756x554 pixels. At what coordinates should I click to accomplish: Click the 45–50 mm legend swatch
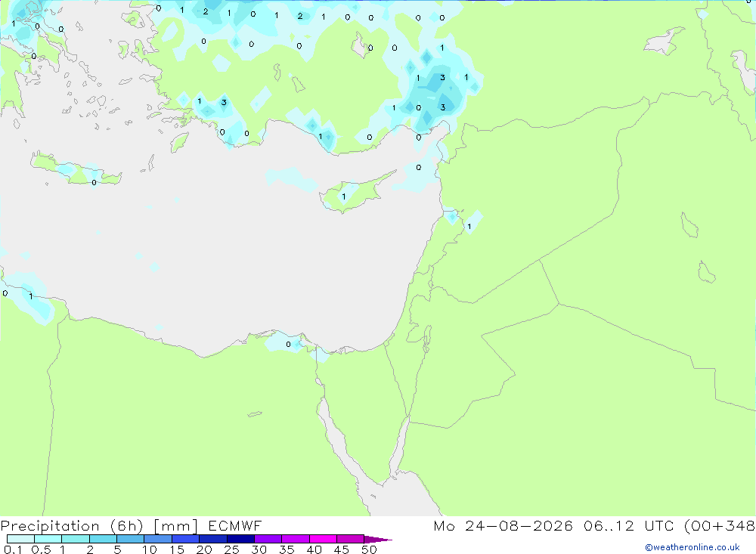click(x=351, y=539)
